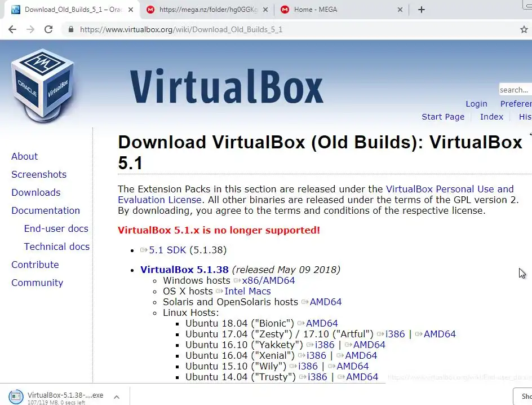Close the mega.nz folder tab
Viewport: 532px width, 405px height.
265,10
